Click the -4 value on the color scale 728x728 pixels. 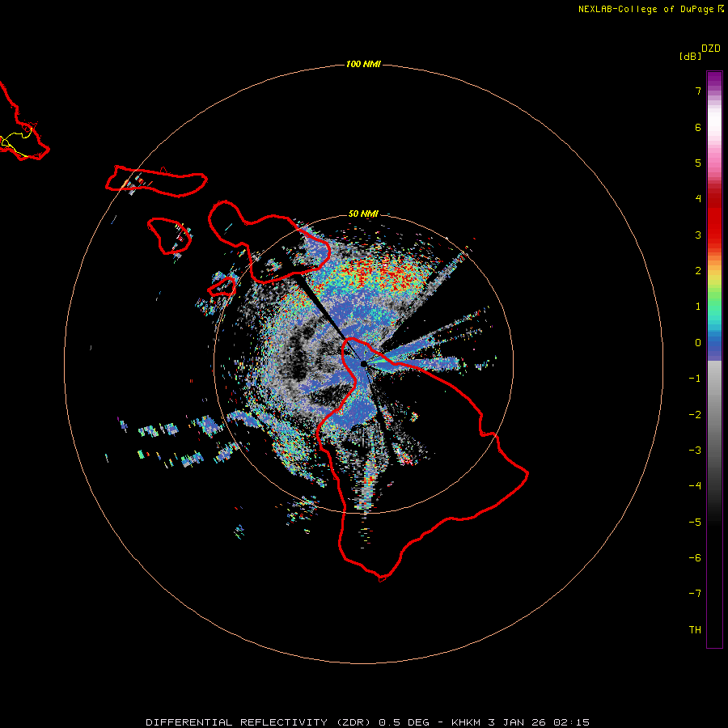[695, 486]
